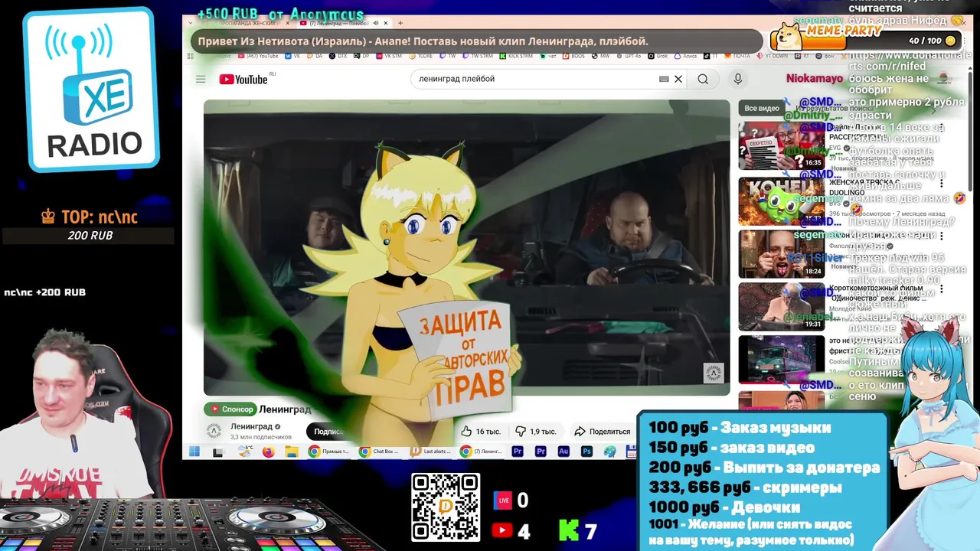This screenshot has width=980, height=551.
Task: Open Photoshop from the taskbar
Action: click(586, 452)
